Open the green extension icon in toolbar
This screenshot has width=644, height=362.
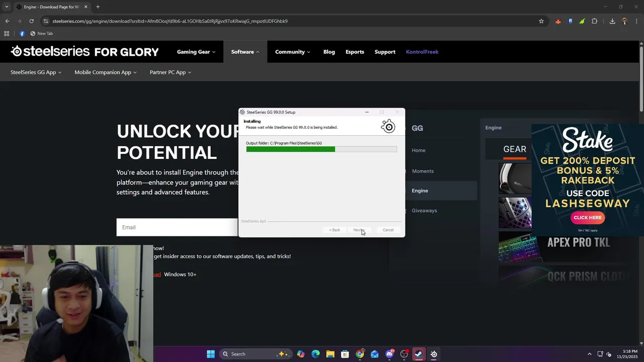(582, 21)
